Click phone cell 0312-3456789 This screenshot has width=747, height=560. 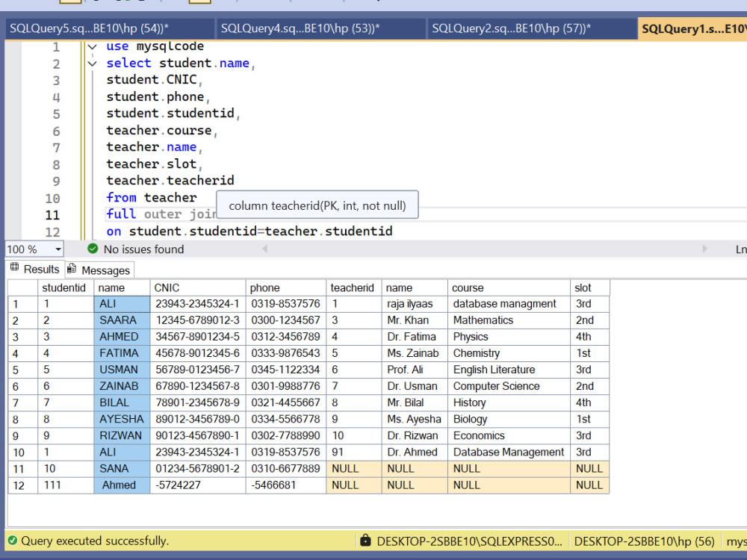(286, 337)
